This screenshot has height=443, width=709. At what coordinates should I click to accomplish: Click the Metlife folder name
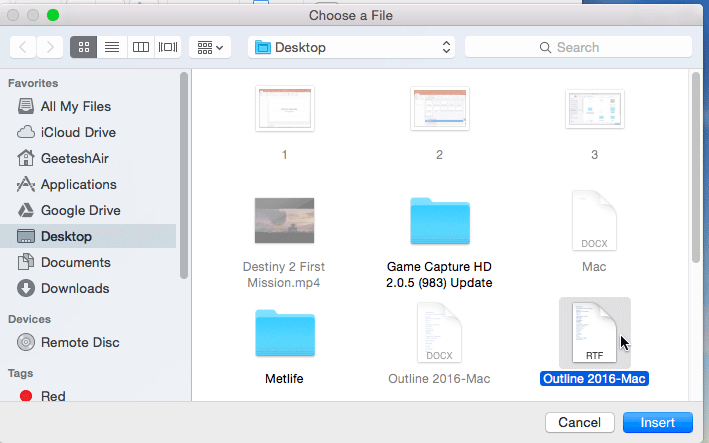[284, 379]
